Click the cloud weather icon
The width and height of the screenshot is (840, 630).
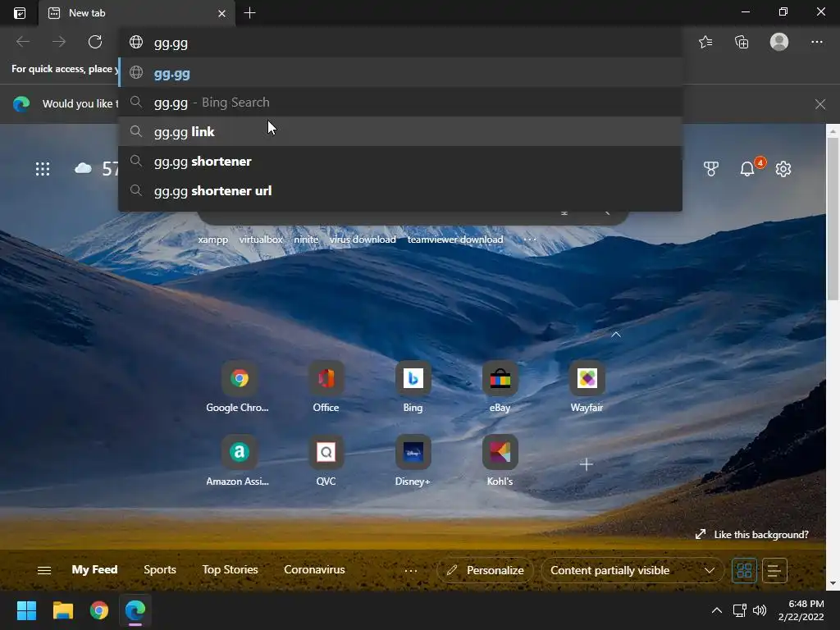[83, 169]
